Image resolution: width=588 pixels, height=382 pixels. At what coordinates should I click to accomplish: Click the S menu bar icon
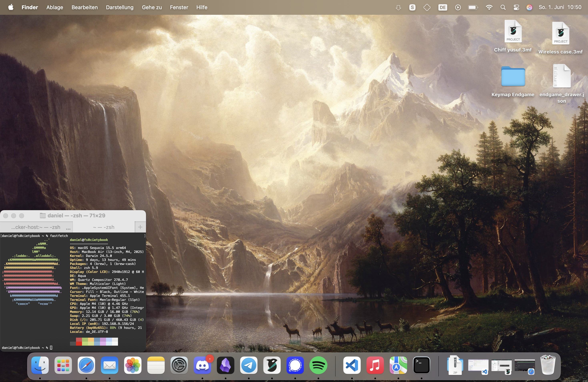click(x=412, y=7)
